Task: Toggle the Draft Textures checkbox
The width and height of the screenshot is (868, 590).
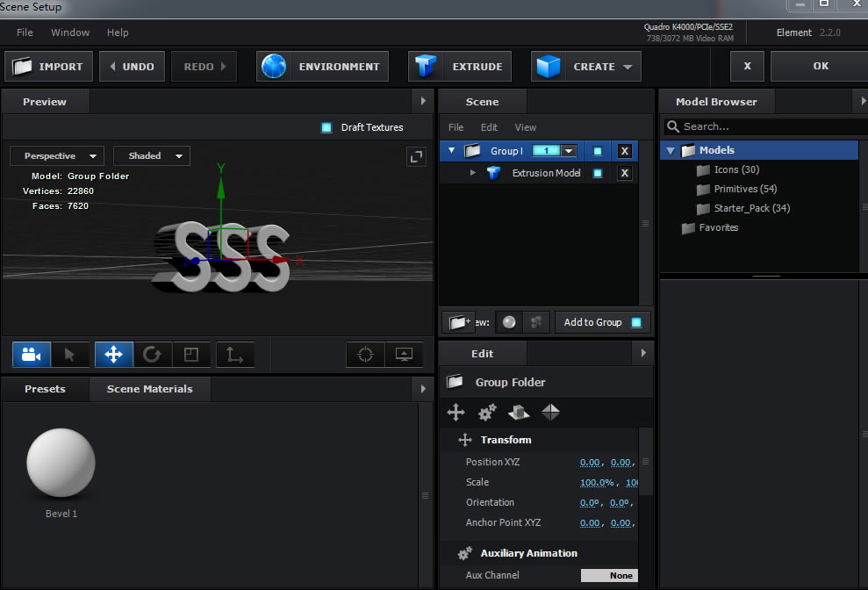Action: click(326, 127)
